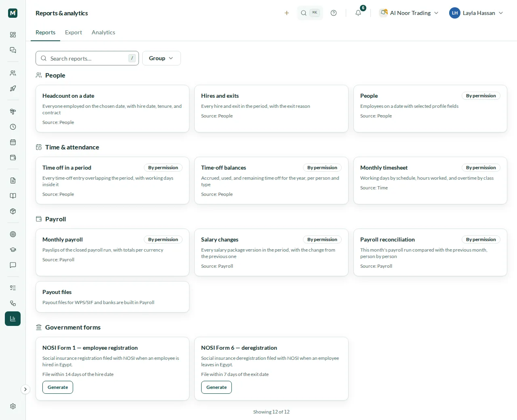Open the Al Noor Trading company switcher
This screenshot has height=420, width=517.
pos(409,13)
